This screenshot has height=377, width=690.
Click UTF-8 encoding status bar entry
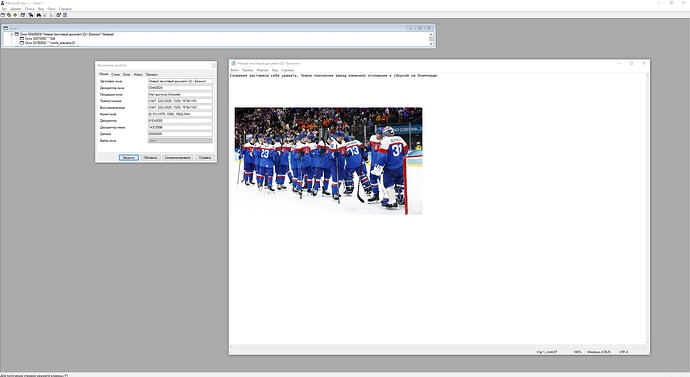tap(624, 352)
